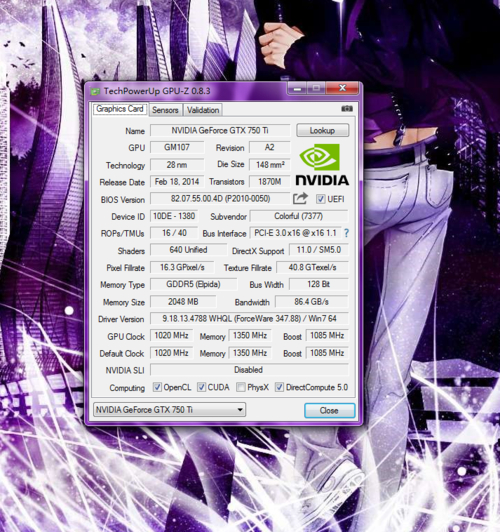Click the Technology field 28 nm

[x=177, y=165]
